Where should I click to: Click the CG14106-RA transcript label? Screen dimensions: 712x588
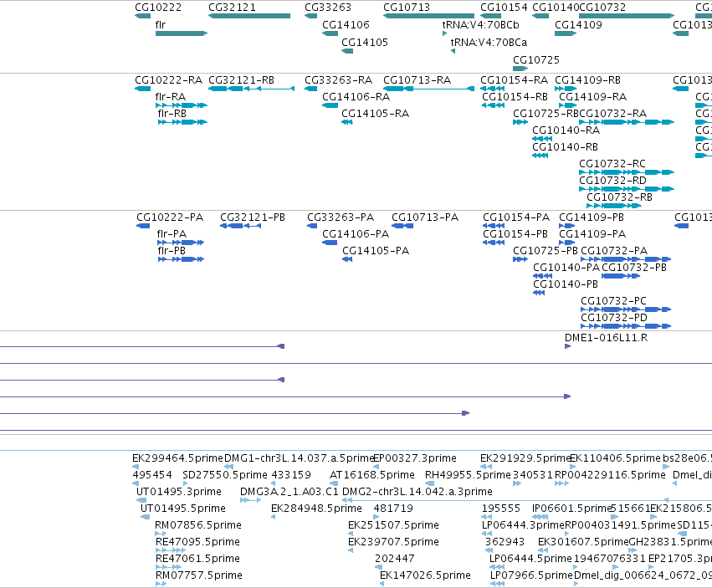pyautogui.click(x=356, y=97)
